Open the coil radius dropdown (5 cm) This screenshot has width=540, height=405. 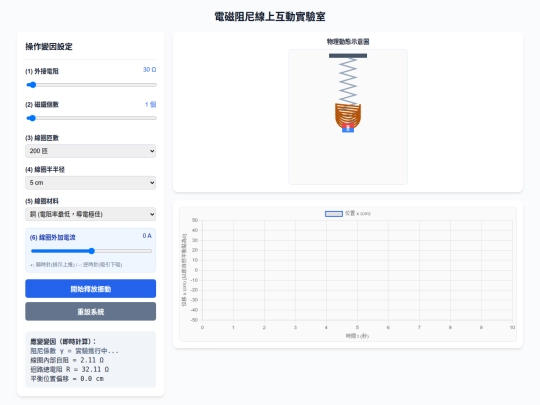point(91,183)
